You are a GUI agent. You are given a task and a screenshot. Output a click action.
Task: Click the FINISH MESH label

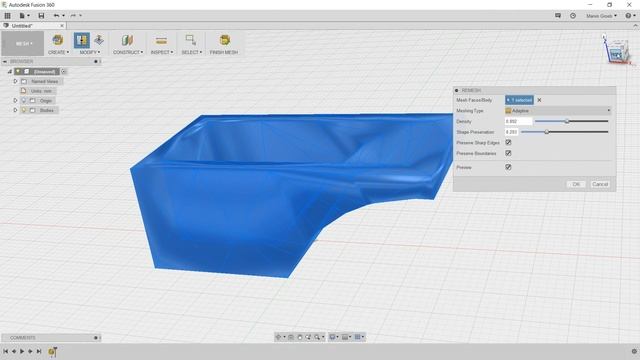click(x=224, y=52)
